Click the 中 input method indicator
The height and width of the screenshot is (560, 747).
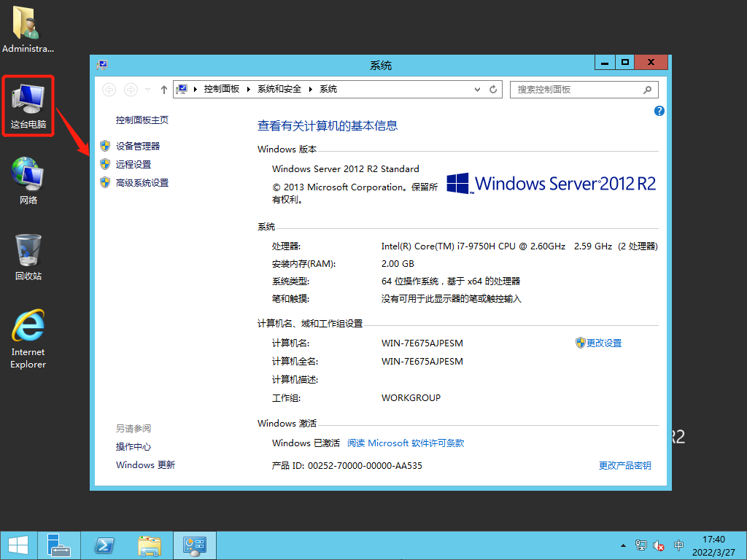pyautogui.click(x=679, y=545)
